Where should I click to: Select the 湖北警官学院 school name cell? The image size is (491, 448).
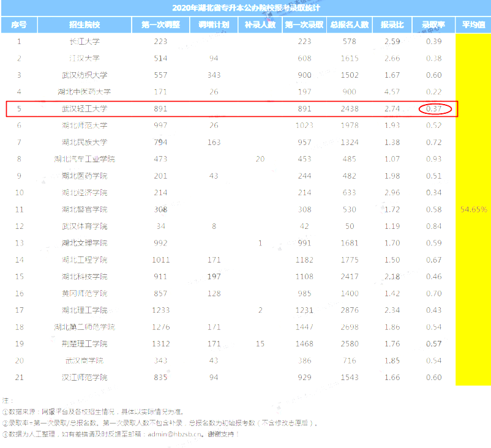pos(84,209)
